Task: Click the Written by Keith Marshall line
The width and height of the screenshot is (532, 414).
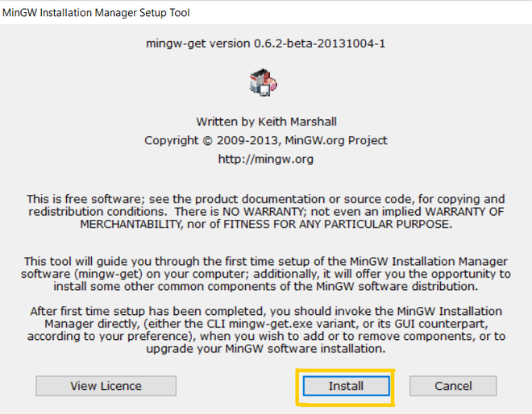Action: coord(265,122)
